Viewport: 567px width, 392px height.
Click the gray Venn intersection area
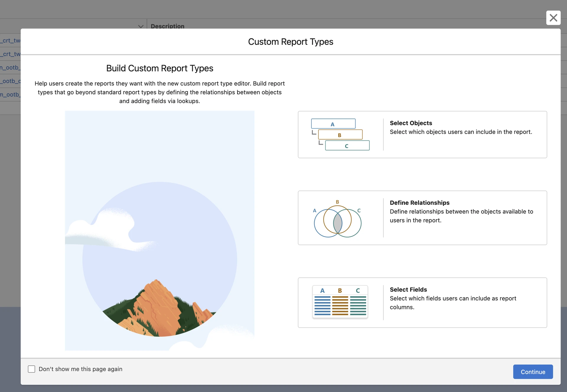[338, 223]
